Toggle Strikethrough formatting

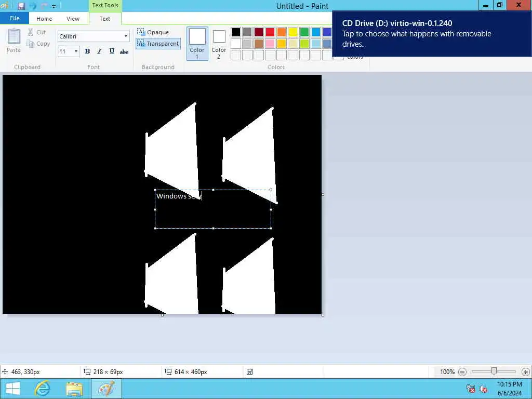click(x=124, y=51)
